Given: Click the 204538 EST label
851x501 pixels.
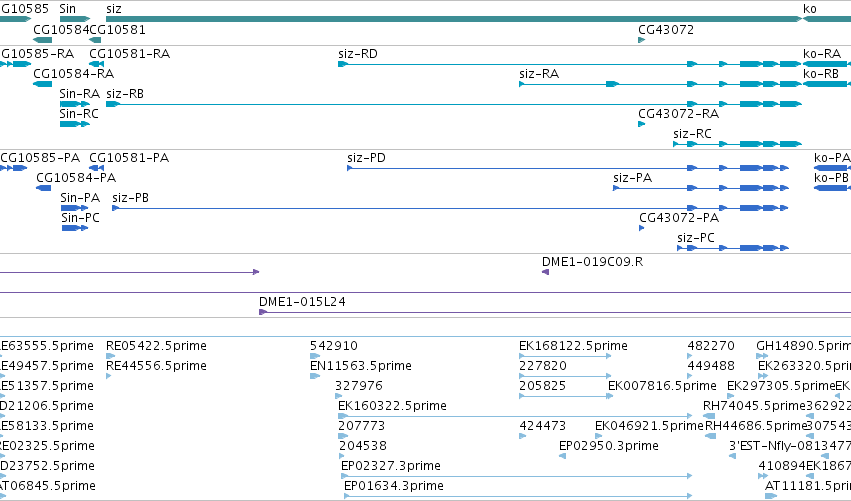Looking at the screenshot, I should tap(363, 447).
